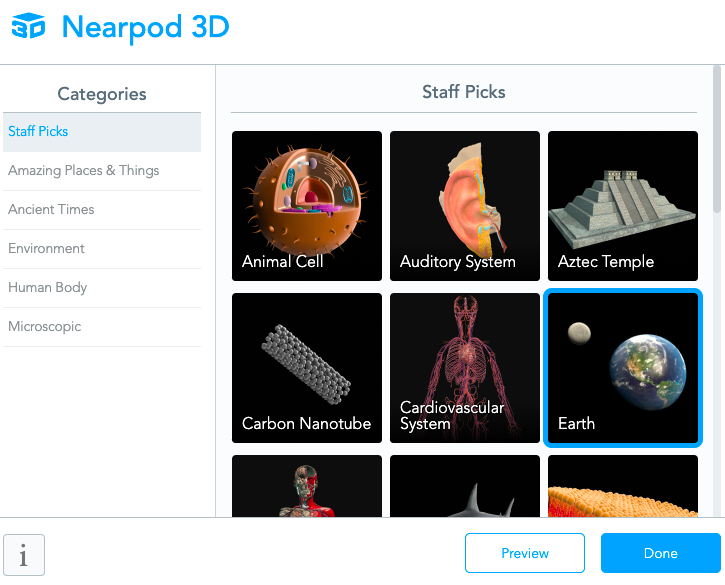This screenshot has width=725, height=585.
Task: Switch to Staff Picks category
Action: (102, 132)
